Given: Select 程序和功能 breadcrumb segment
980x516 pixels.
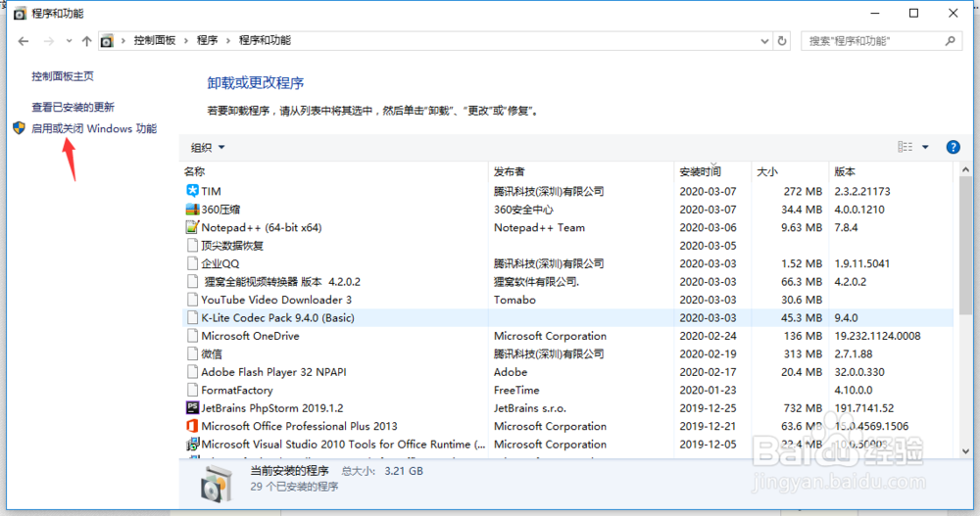Looking at the screenshot, I should (x=265, y=40).
